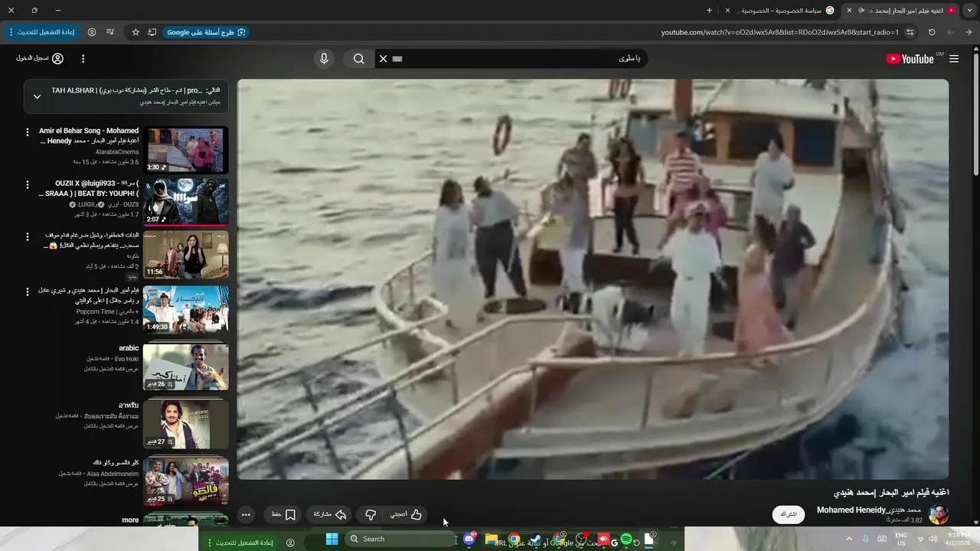Open the site info icon in address bar
This screenshot has width=980, height=551.
click(910, 32)
